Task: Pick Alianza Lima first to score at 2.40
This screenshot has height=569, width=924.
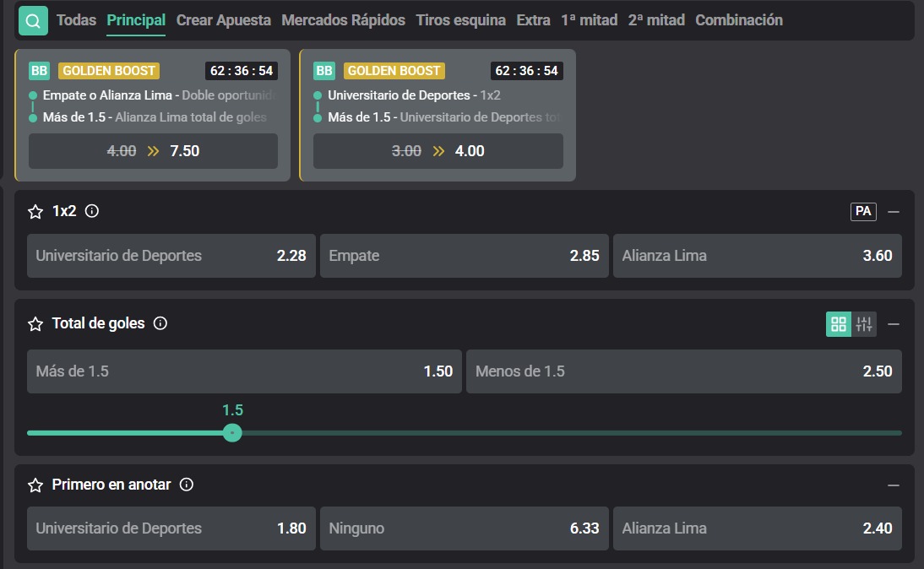Action: [758, 528]
